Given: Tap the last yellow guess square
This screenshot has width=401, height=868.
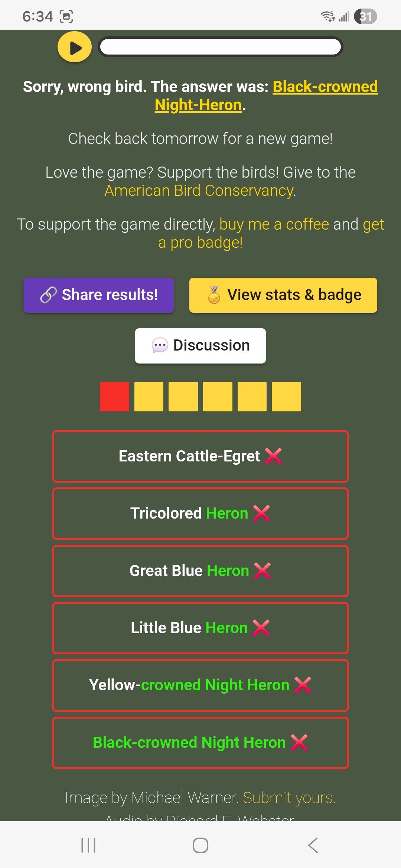Looking at the screenshot, I should pyautogui.click(x=286, y=397).
